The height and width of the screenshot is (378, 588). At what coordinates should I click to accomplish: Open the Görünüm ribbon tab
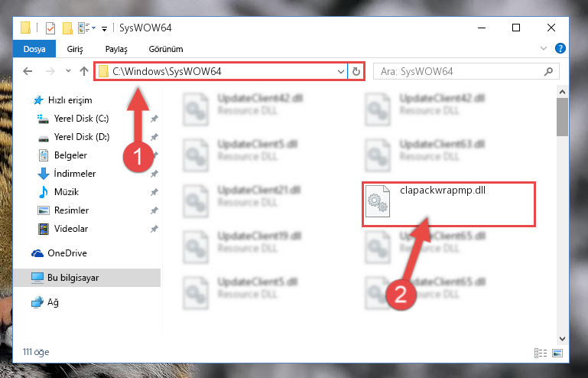166,49
